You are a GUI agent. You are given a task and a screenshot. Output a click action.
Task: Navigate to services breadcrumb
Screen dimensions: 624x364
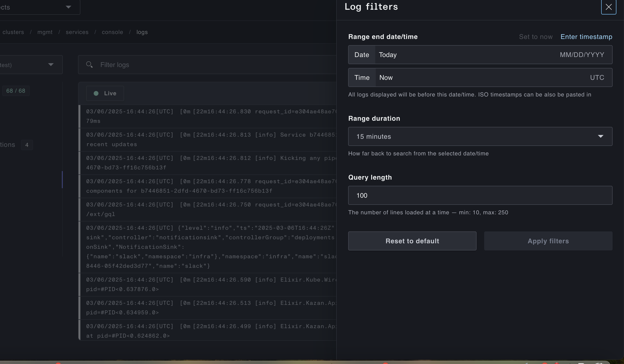(x=77, y=32)
